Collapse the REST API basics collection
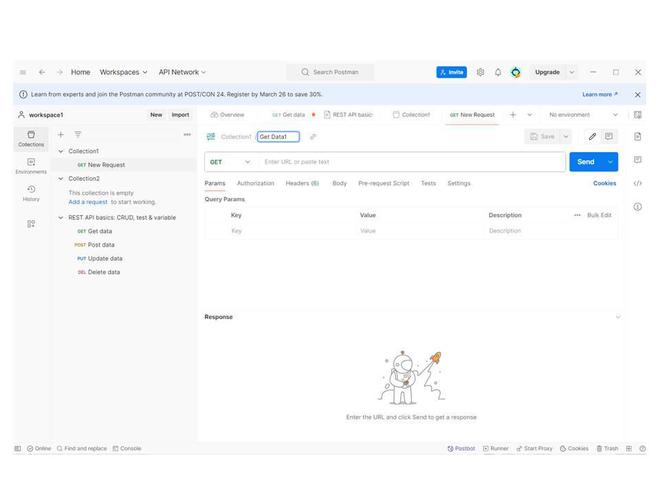Viewport: 660px width, 495px height. click(61, 218)
